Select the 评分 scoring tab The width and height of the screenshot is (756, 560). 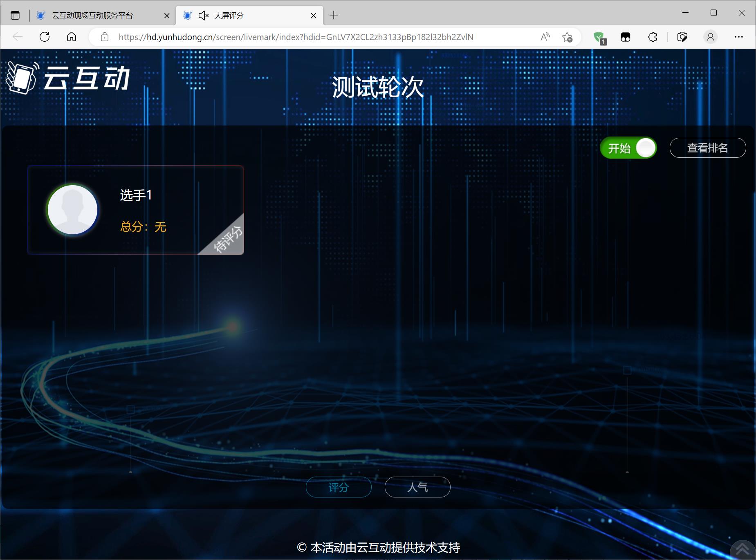[339, 487]
